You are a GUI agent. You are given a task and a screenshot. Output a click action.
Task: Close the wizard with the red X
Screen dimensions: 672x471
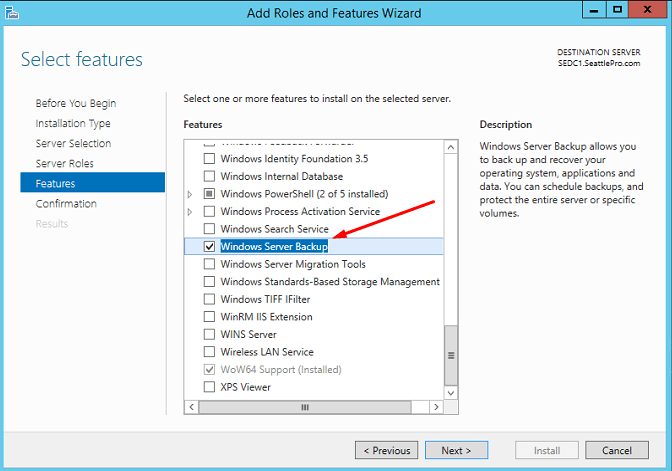pos(649,11)
